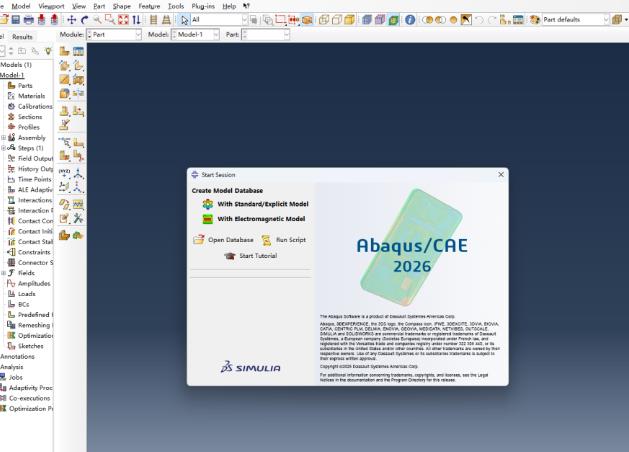Click the wrench-and-screwdriver repair tool icon
Image resolution: width=629 pixels, height=452 pixels.
[78, 218]
